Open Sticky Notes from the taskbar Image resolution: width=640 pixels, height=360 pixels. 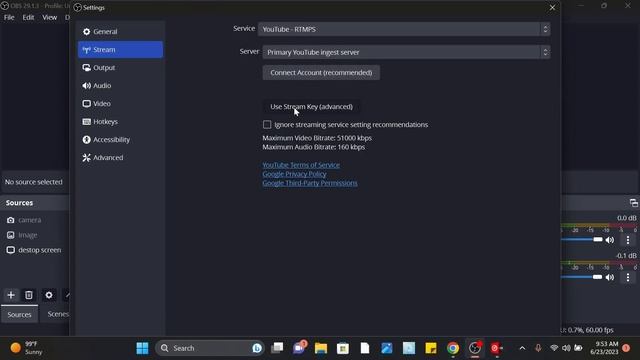[431, 348]
